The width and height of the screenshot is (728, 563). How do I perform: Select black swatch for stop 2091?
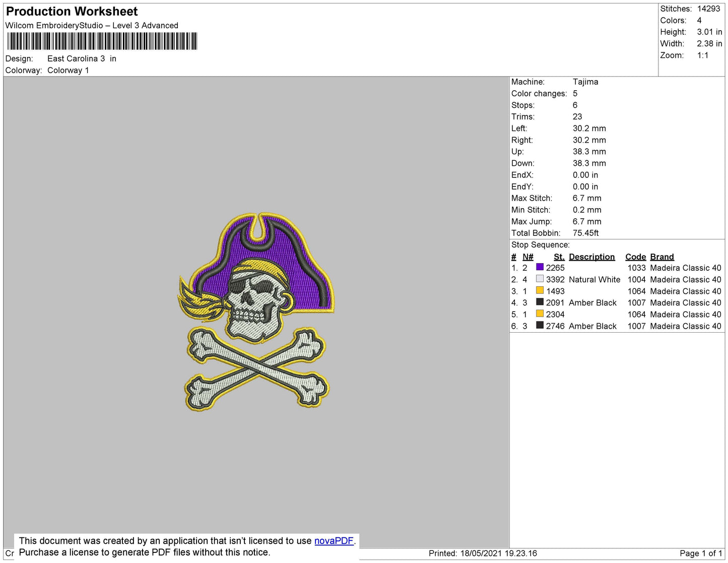coord(540,302)
